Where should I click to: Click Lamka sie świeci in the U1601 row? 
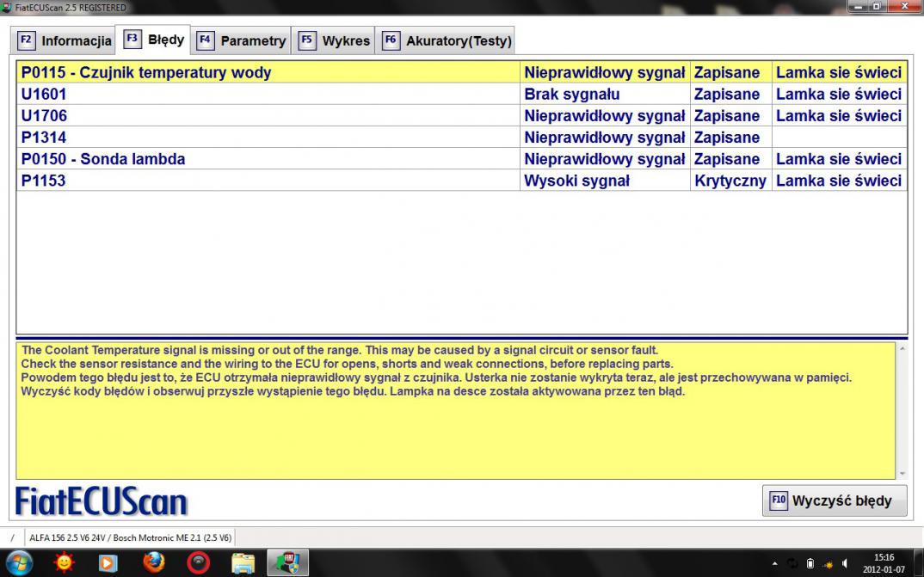pyautogui.click(x=839, y=95)
